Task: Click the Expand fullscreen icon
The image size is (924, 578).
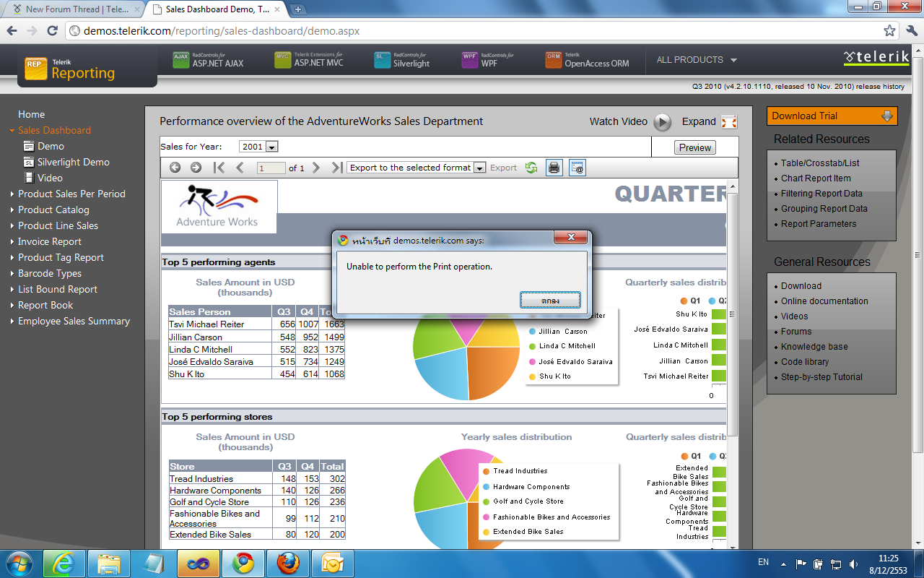Action: pyautogui.click(x=729, y=122)
